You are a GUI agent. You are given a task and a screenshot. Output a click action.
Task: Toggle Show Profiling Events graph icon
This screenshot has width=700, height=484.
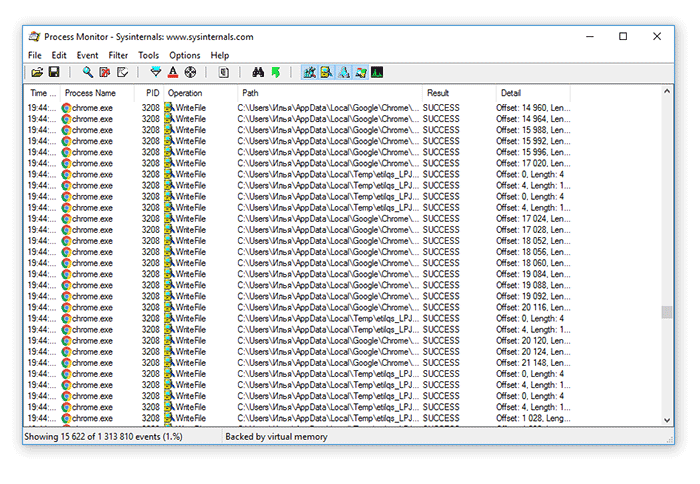(x=377, y=72)
